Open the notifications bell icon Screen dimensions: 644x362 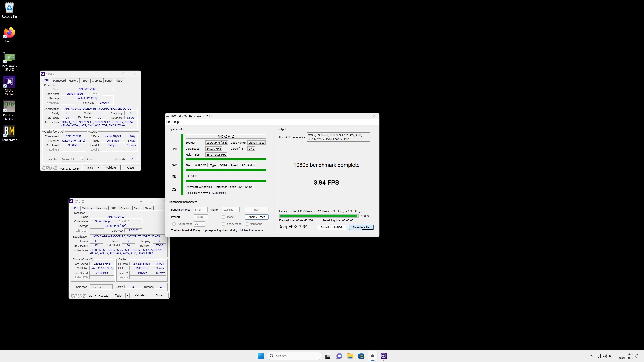pos(637,356)
